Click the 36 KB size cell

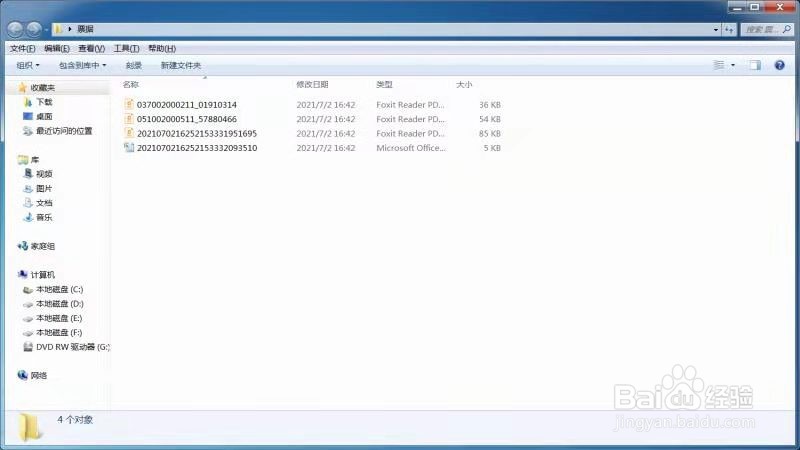[x=490, y=105]
